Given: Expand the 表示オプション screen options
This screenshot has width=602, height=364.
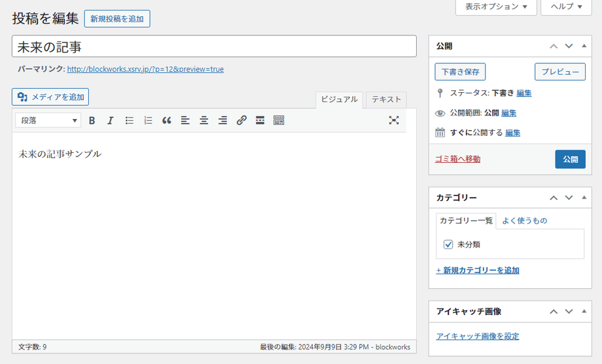Looking at the screenshot, I should (x=496, y=7).
